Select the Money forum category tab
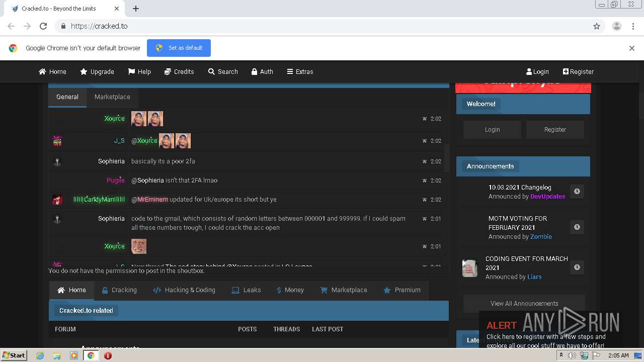This screenshot has height=362, width=644. point(290,290)
